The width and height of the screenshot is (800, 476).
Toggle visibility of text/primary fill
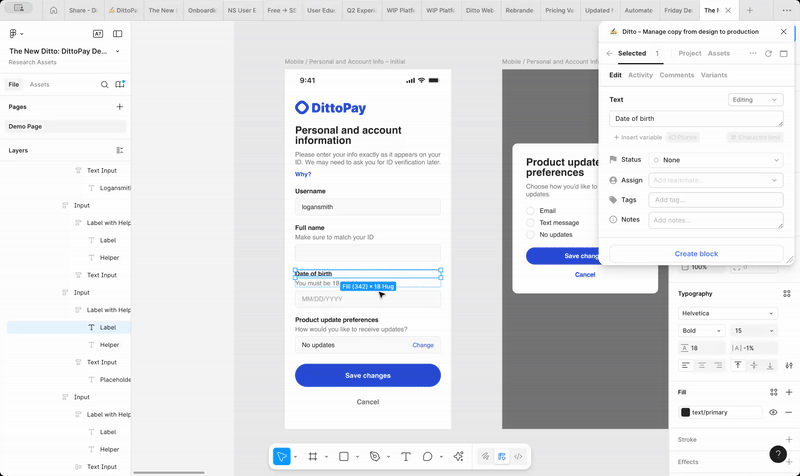click(773, 412)
